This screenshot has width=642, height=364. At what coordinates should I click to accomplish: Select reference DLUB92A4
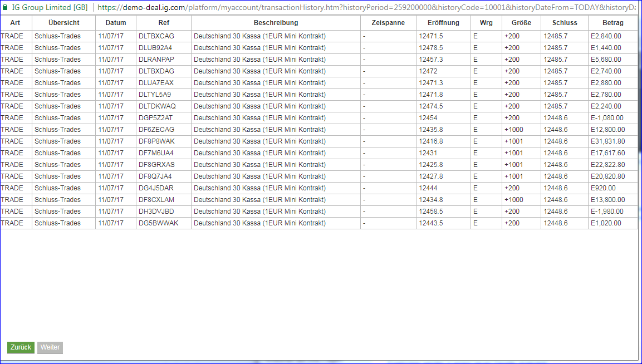click(x=155, y=48)
